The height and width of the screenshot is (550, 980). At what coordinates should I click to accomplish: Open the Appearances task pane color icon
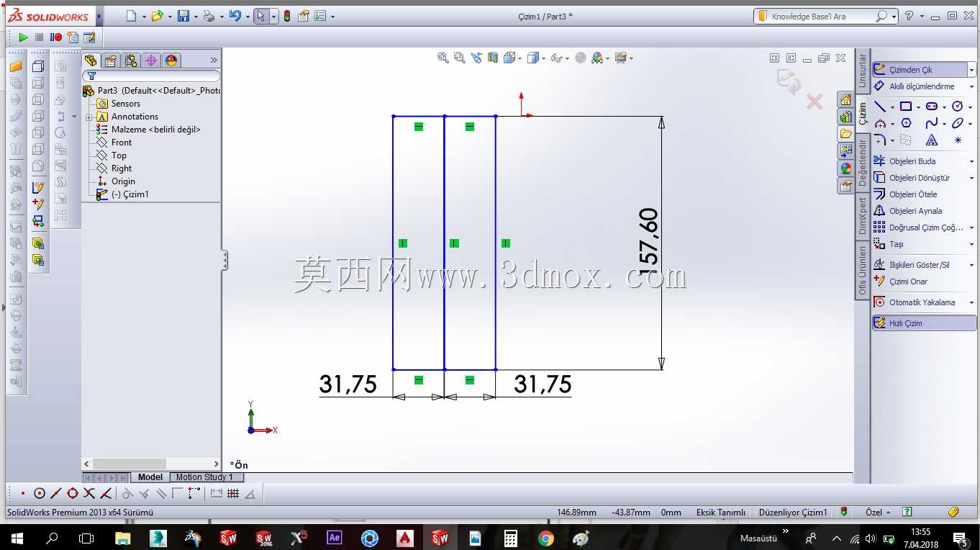pos(845,168)
